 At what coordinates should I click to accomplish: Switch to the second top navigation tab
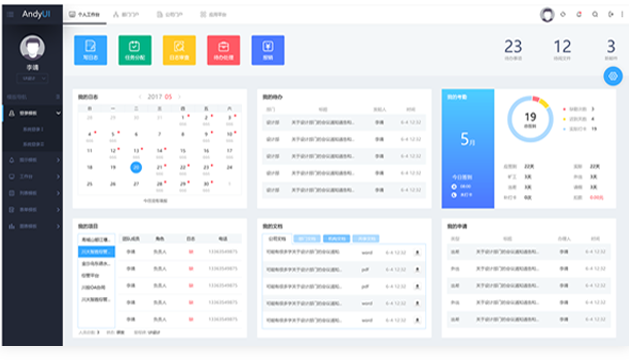[x=126, y=14]
